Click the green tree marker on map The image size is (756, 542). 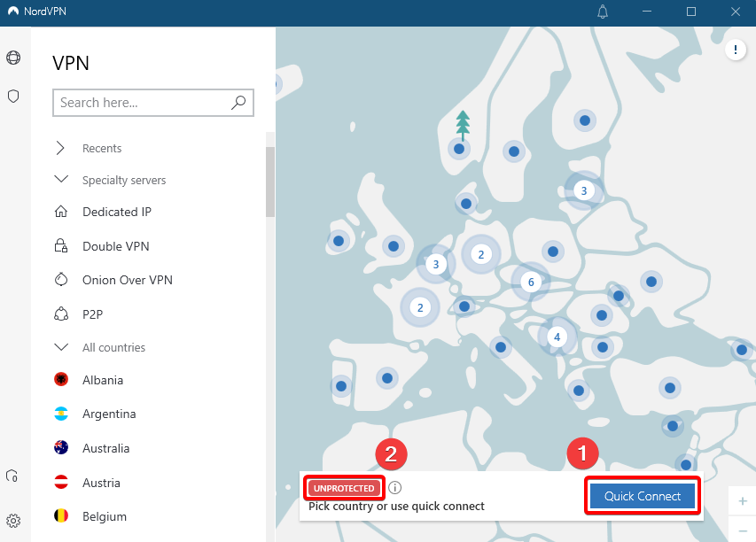[462, 124]
